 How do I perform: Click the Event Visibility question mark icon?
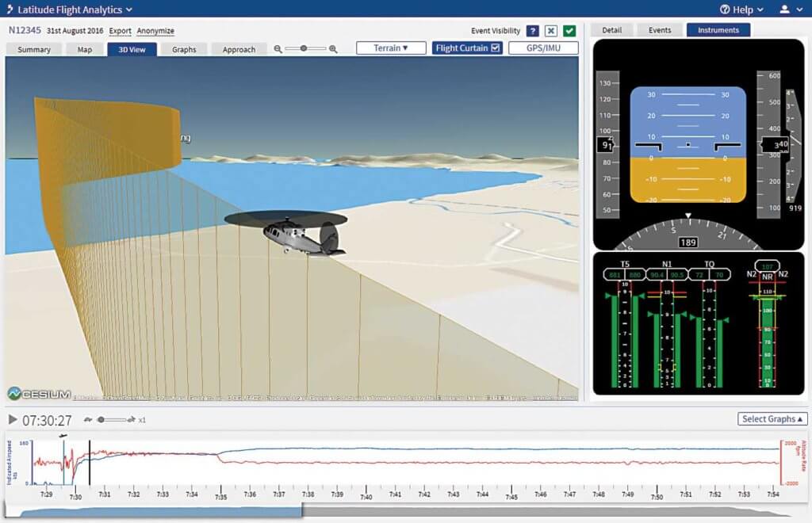pos(532,31)
